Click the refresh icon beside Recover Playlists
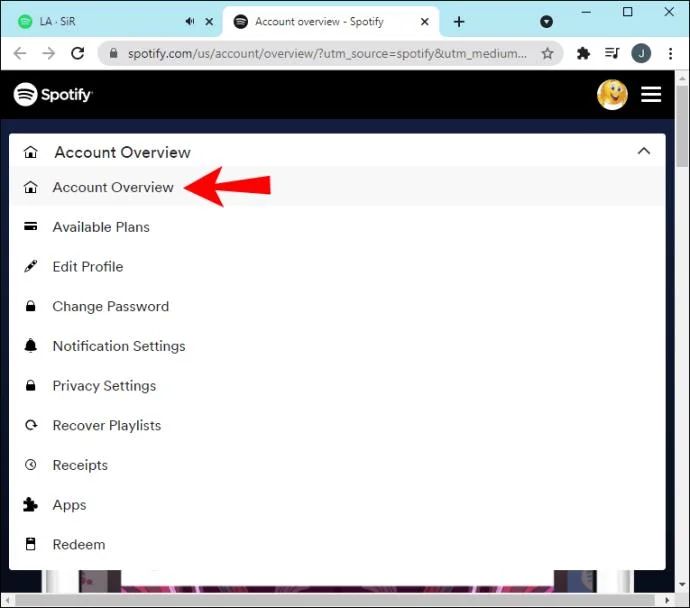This screenshot has width=690, height=608. pyautogui.click(x=31, y=425)
